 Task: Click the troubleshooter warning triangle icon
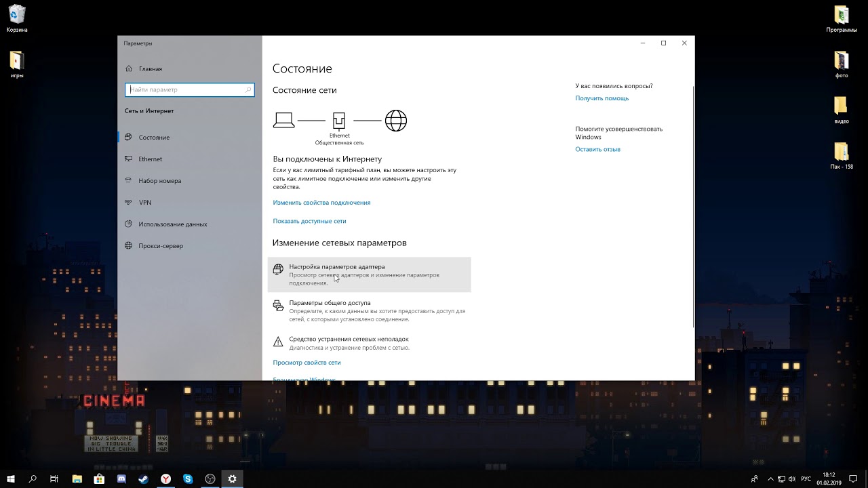pos(278,342)
